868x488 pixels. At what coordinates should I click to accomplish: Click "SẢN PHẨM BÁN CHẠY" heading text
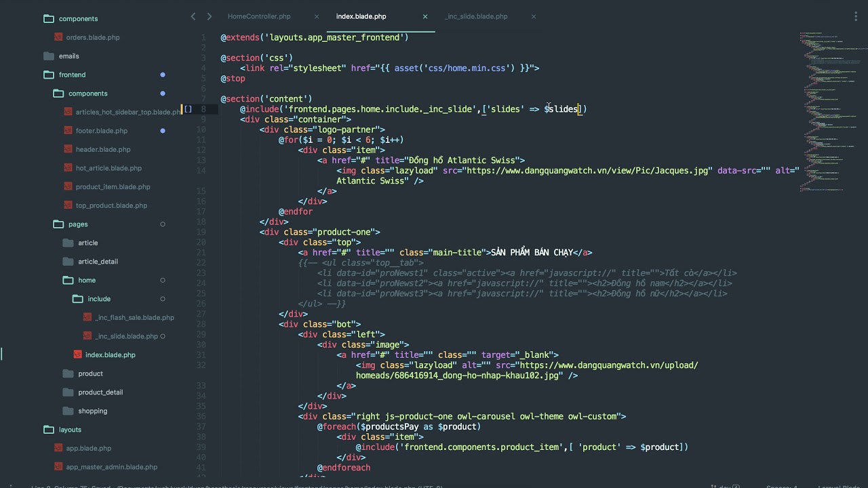(532, 252)
